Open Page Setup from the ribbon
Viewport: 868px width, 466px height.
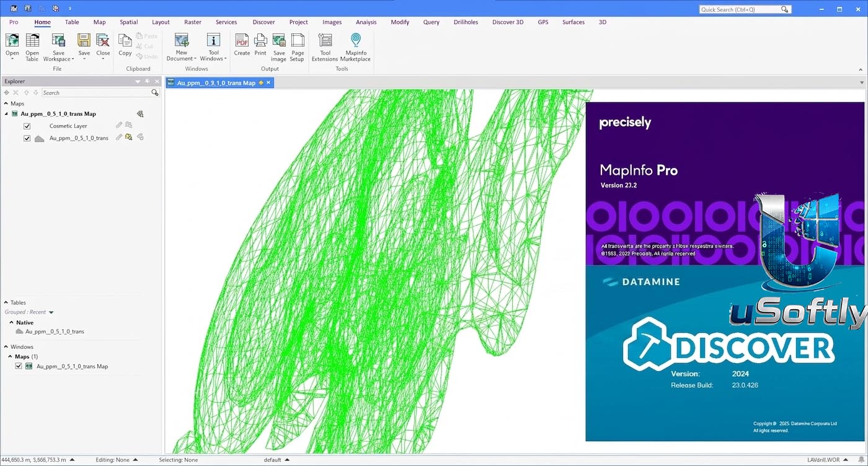[x=298, y=46]
